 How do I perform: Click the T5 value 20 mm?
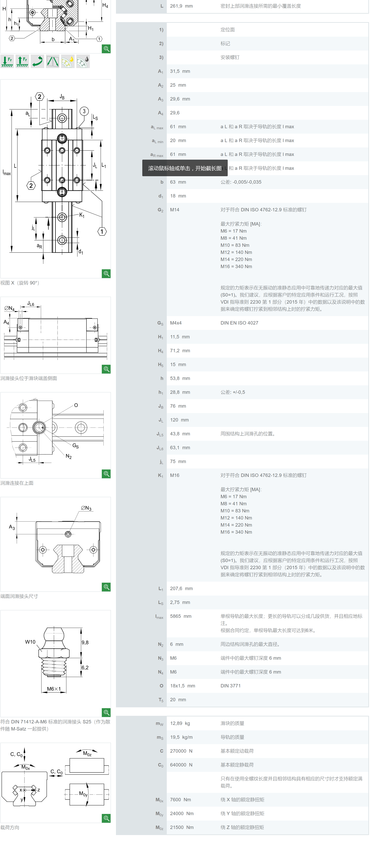pos(178,700)
